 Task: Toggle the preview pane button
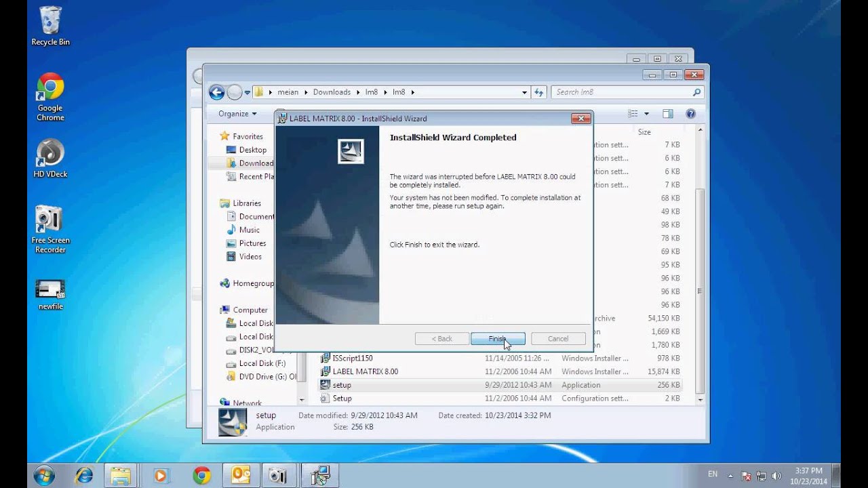point(668,114)
